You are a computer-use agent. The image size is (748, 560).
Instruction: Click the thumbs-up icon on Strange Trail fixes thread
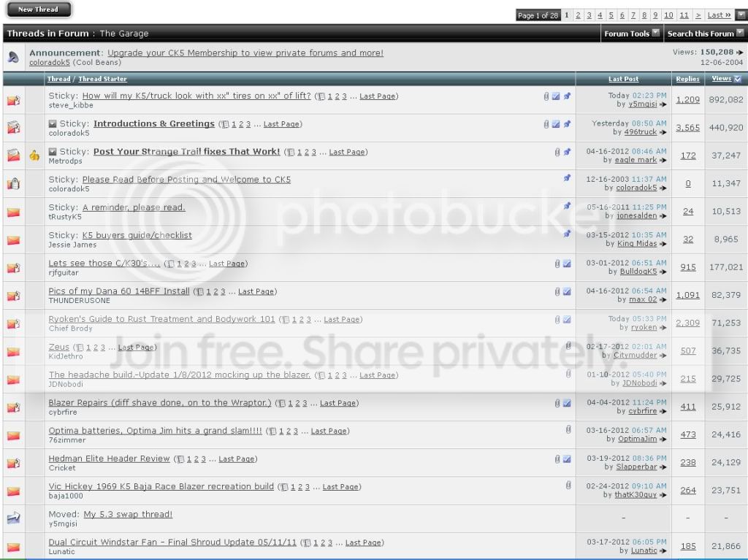(34, 156)
